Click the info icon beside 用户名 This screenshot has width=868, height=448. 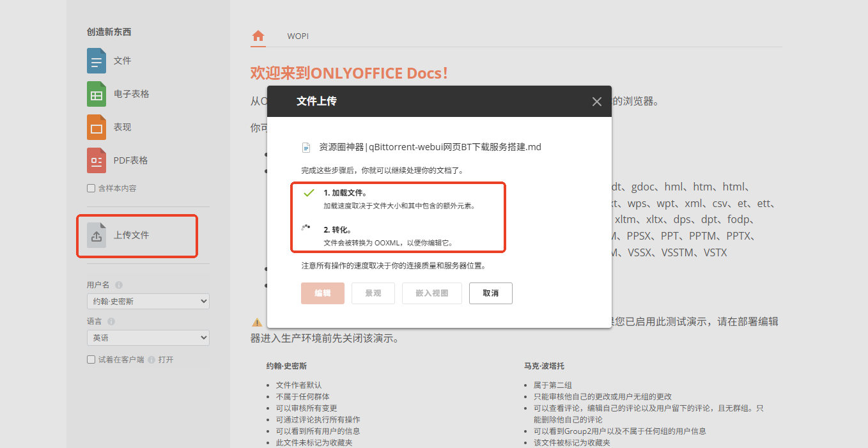click(x=119, y=285)
